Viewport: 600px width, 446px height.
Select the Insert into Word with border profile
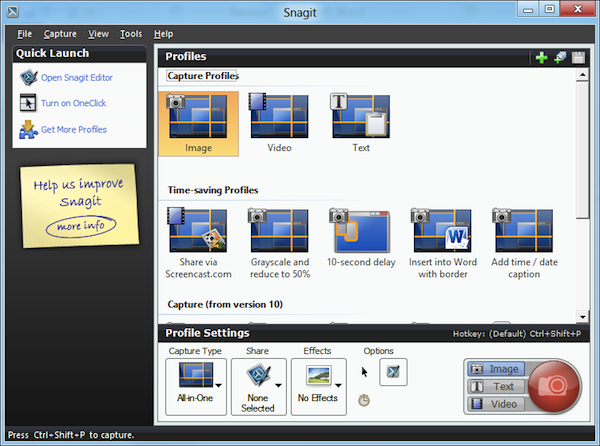[443, 243]
